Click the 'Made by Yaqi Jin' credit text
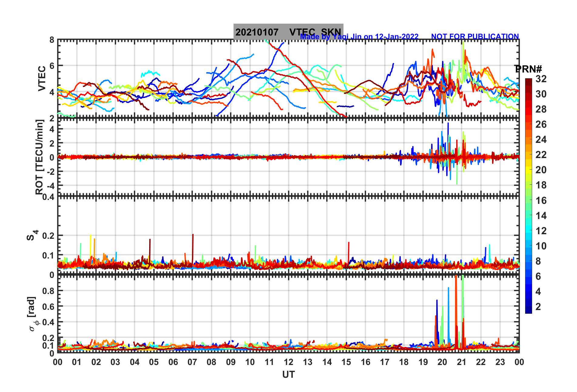This screenshot has width=577, height=392. click(359, 37)
